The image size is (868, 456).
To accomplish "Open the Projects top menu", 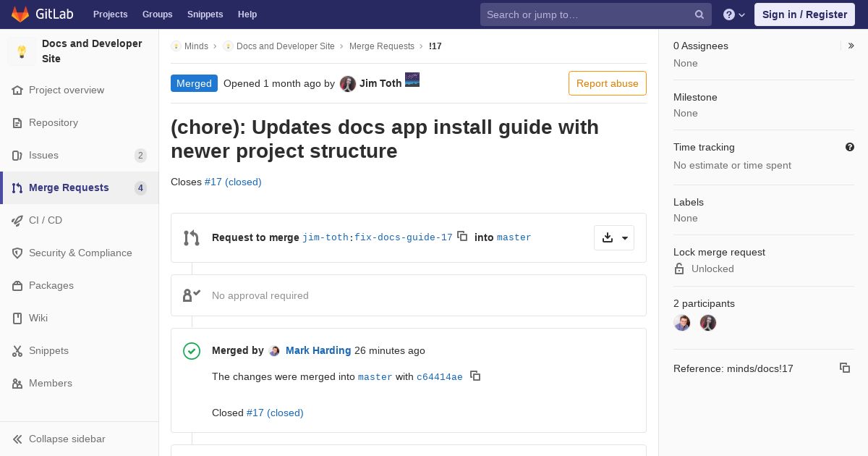I will [x=110, y=14].
